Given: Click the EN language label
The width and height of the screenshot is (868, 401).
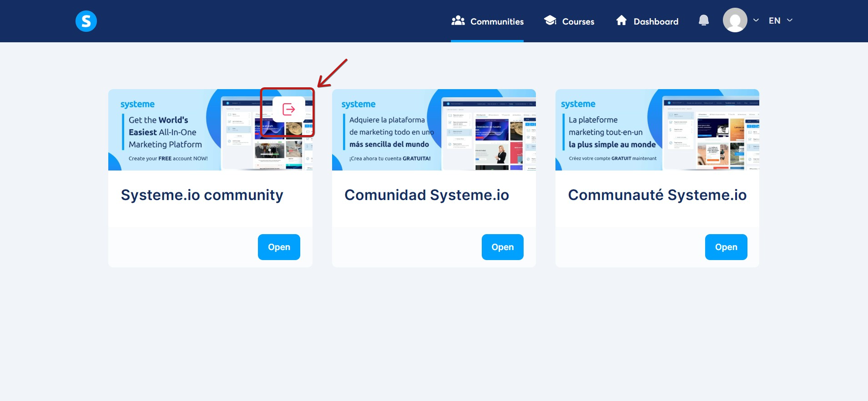Looking at the screenshot, I should point(774,20).
